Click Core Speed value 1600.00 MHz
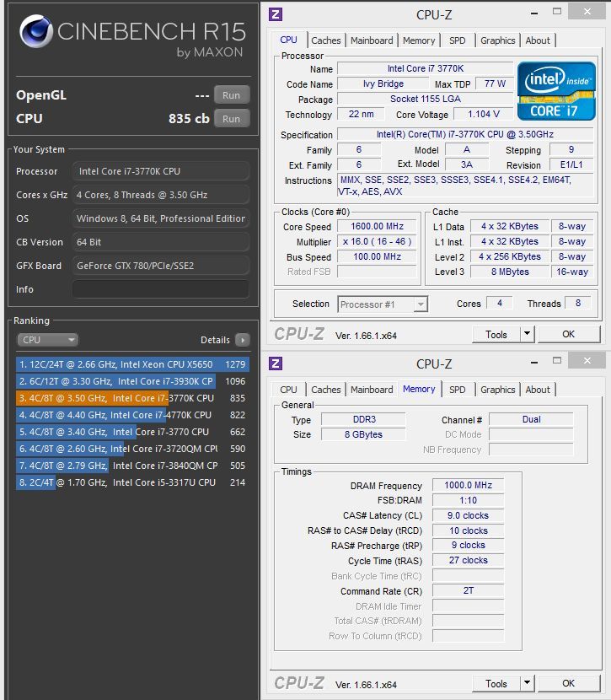Image resolution: width=611 pixels, height=700 pixels. (377, 226)
